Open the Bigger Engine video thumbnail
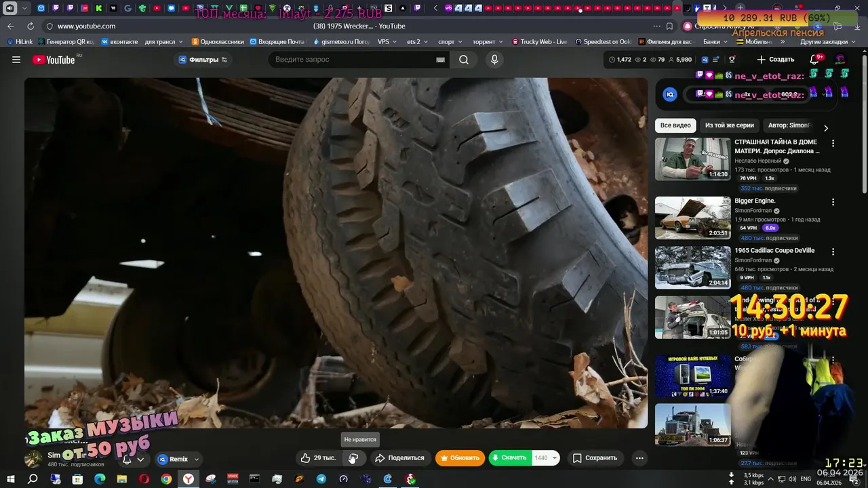This screenshot has width=868, height=488. 693,218
